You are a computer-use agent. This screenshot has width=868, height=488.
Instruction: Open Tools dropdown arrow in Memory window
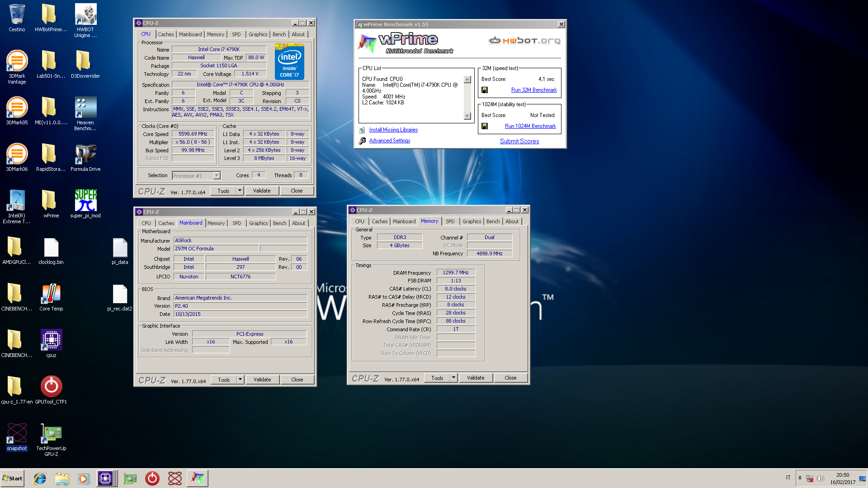coord(454,378)
